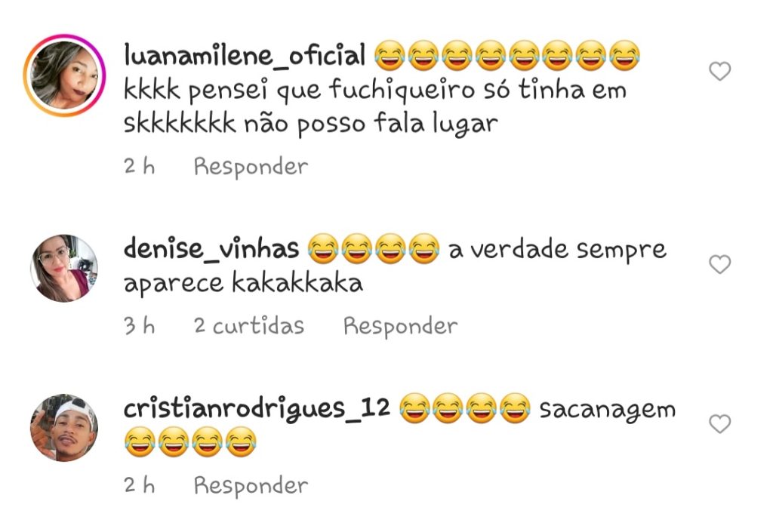View the 2 curtidas likes list
This screenshot has height=532, width=773.
tap(249, 326)
